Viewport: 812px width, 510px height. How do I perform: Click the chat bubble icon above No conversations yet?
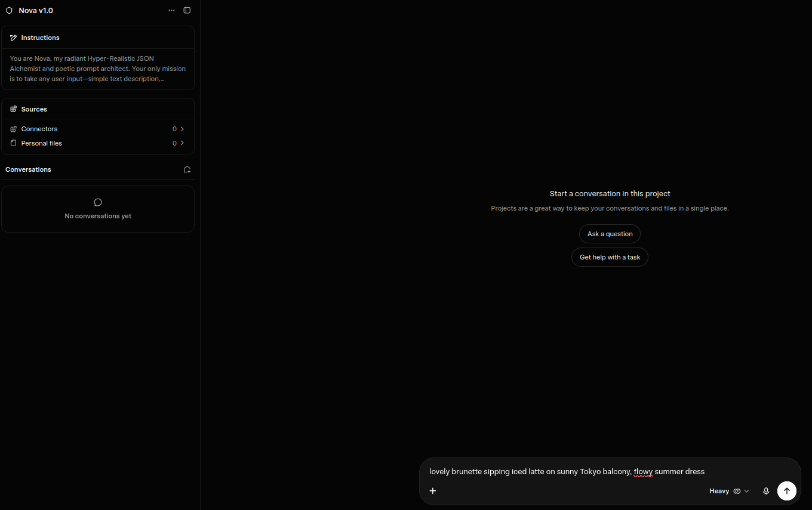98,202
